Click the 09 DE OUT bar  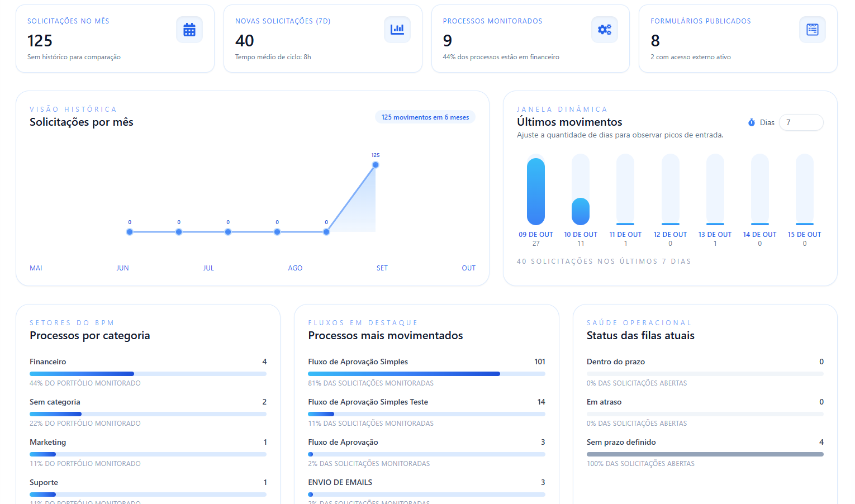[536, 191]
